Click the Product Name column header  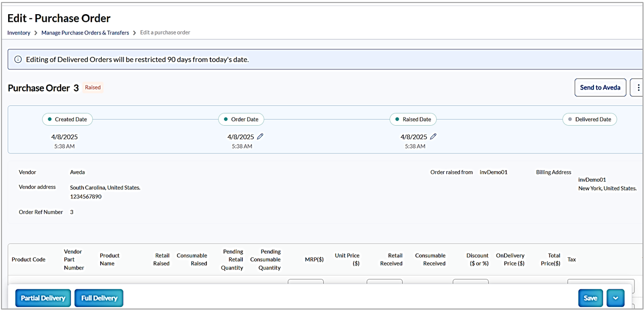click(109, 259)
